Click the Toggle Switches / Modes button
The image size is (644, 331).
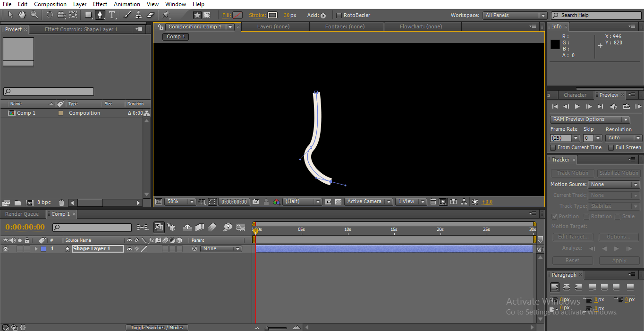(157, 328)
